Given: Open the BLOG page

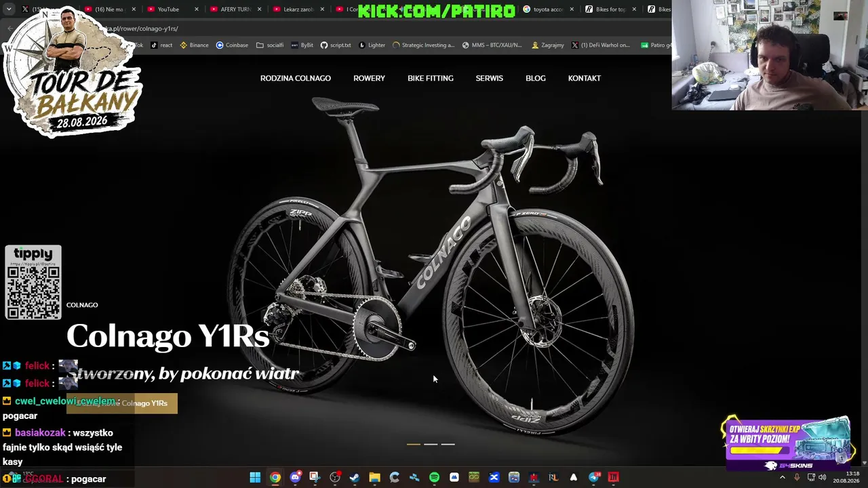Looking at the screenshot, I should click(536, 78).
